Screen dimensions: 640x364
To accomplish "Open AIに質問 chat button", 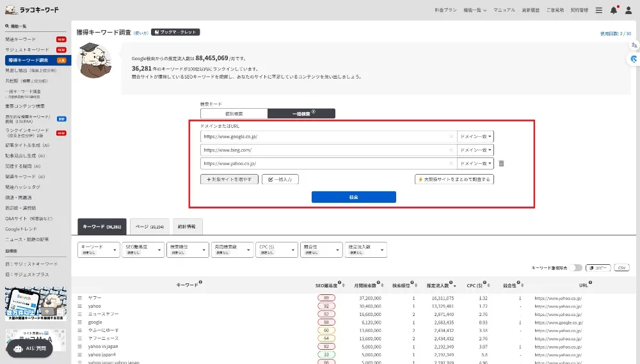I will tap(30, 349).
